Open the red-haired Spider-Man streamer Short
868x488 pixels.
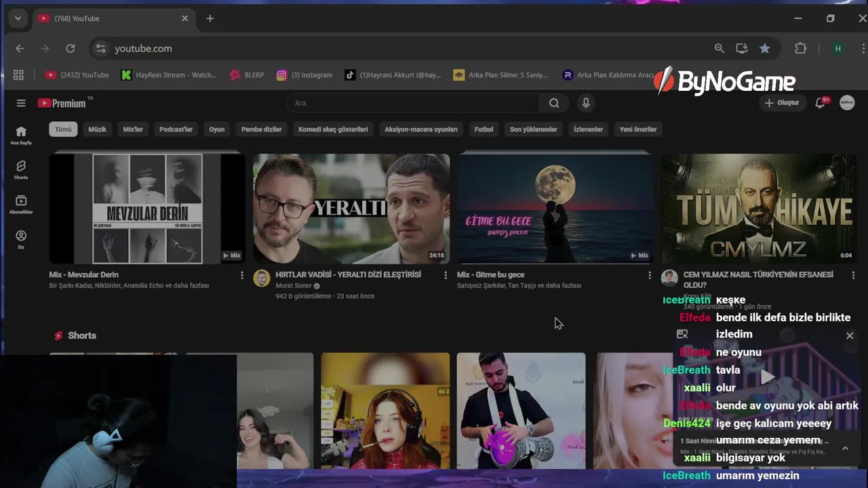point(385,411)
